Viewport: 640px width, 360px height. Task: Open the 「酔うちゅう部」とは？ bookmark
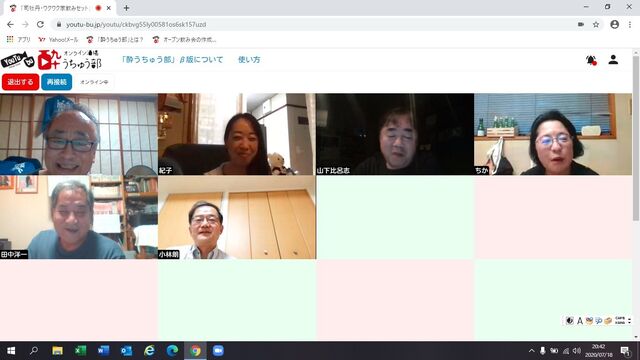click(115, 40)
